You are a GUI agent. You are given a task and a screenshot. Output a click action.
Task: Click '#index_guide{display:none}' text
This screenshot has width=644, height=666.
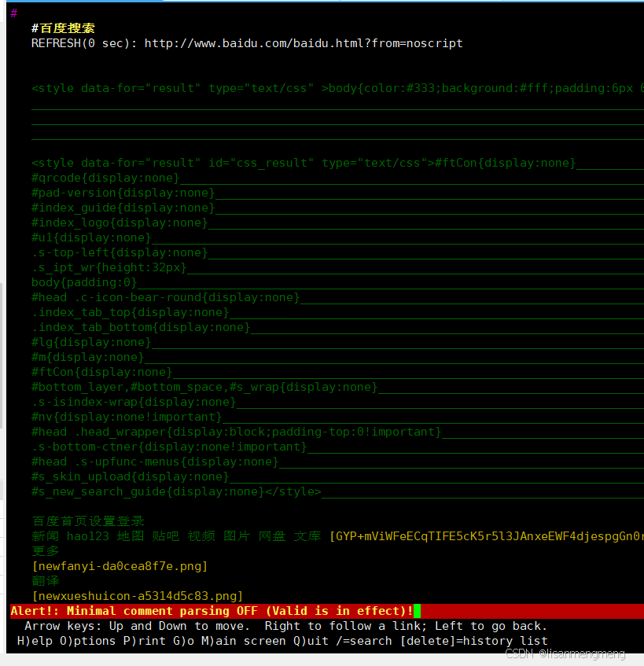pos(123,208)
